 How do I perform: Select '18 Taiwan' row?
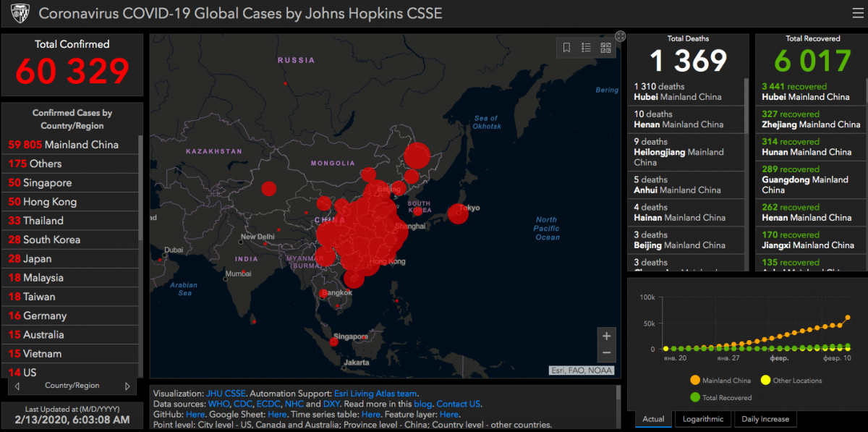(x=71, y=297)
